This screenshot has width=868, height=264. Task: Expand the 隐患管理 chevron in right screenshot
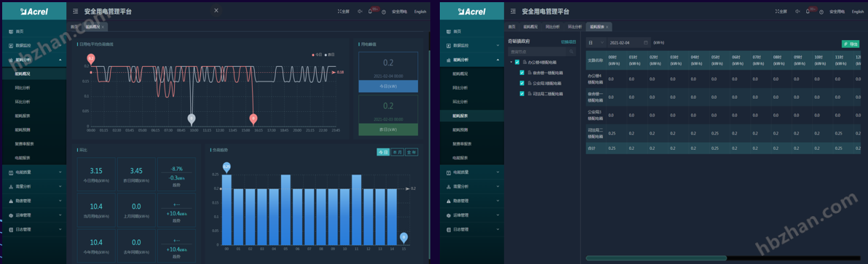[497, 201]
